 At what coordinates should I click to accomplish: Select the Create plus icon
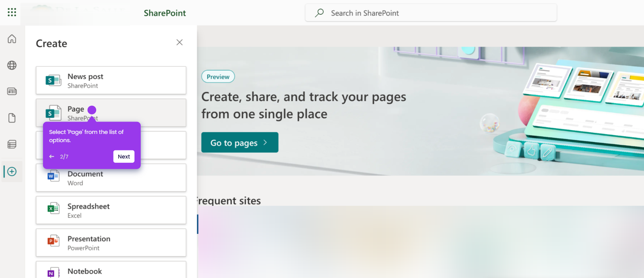point(12,171)
